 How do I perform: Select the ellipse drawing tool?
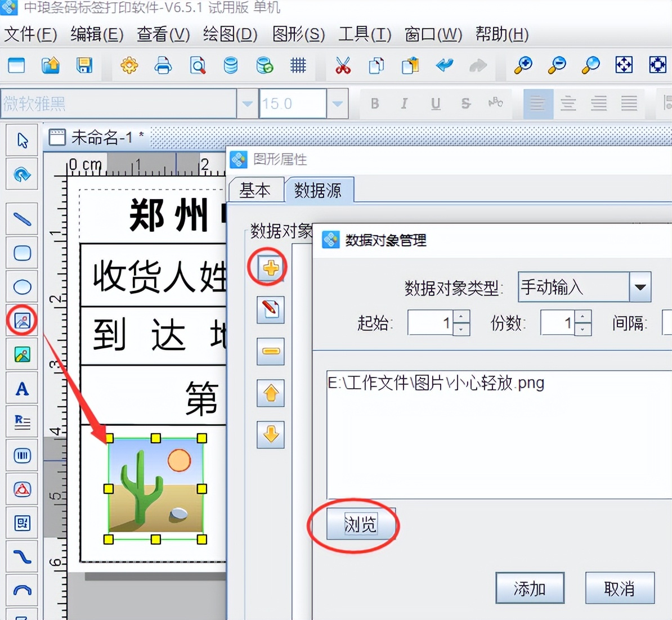21,286
